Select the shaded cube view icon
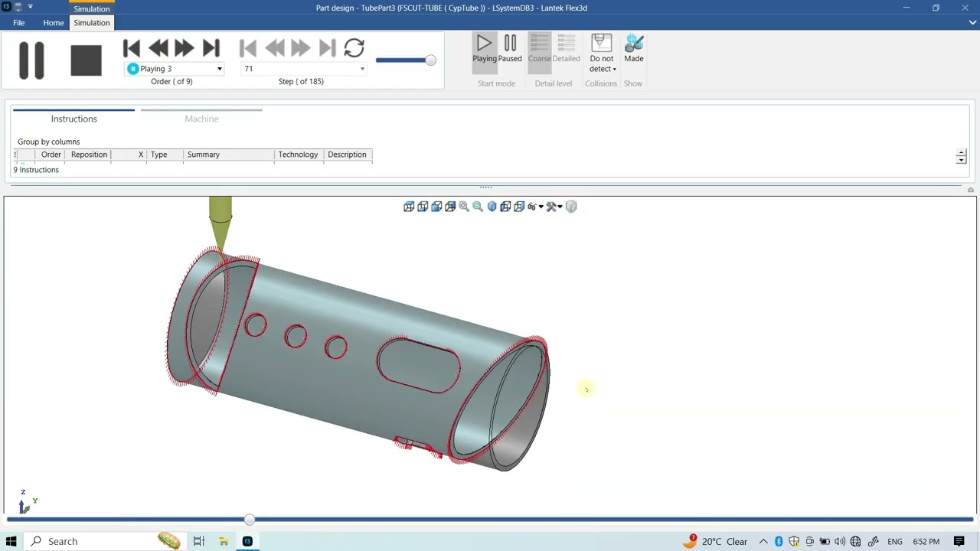The image size is (980, 551). pos(436,207)
